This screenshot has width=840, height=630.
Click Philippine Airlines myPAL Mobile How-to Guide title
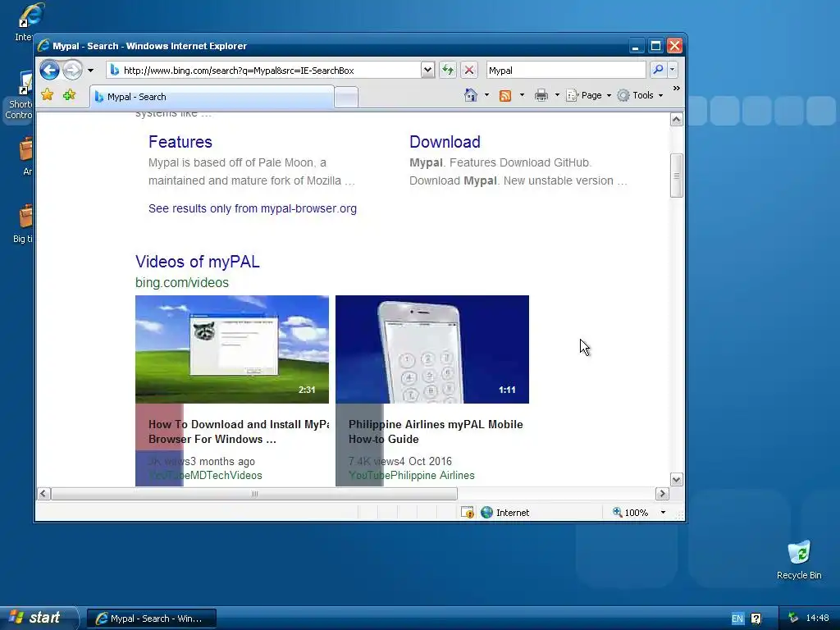(x=436, y=431)
